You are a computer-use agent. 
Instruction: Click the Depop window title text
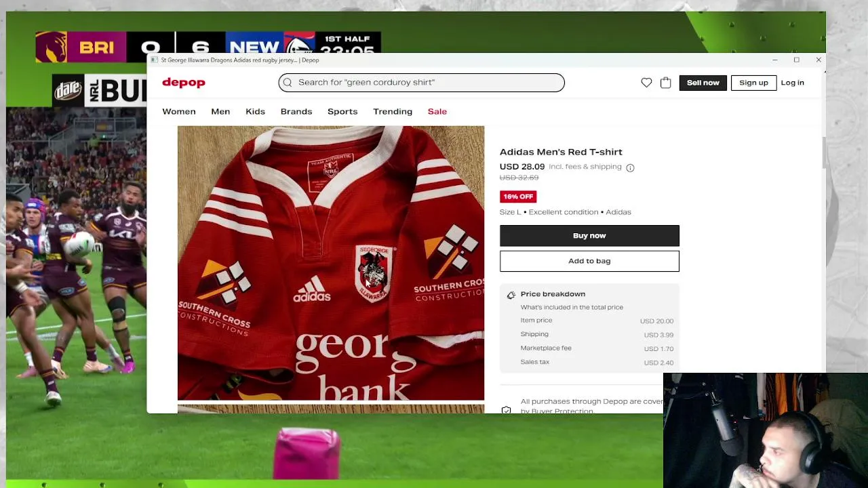240,60
